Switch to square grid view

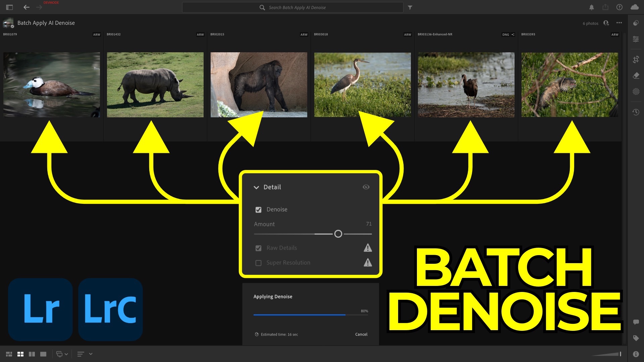point(20,354)
